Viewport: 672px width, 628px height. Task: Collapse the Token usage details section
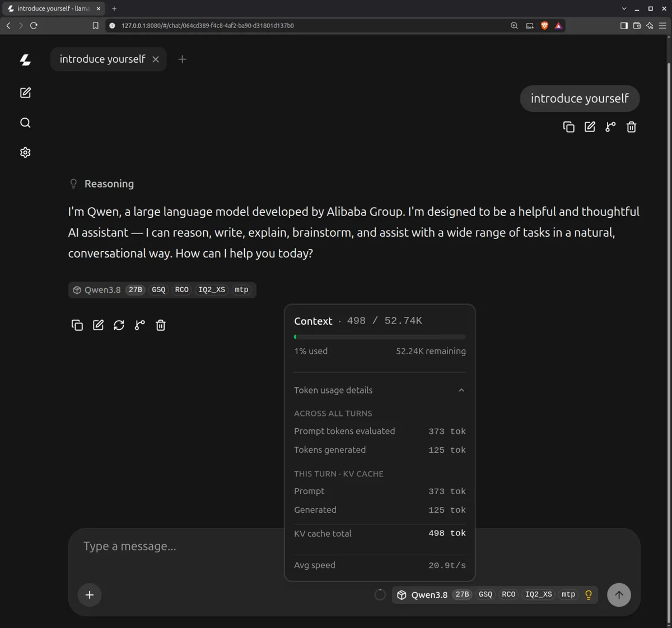coord(380,390)
